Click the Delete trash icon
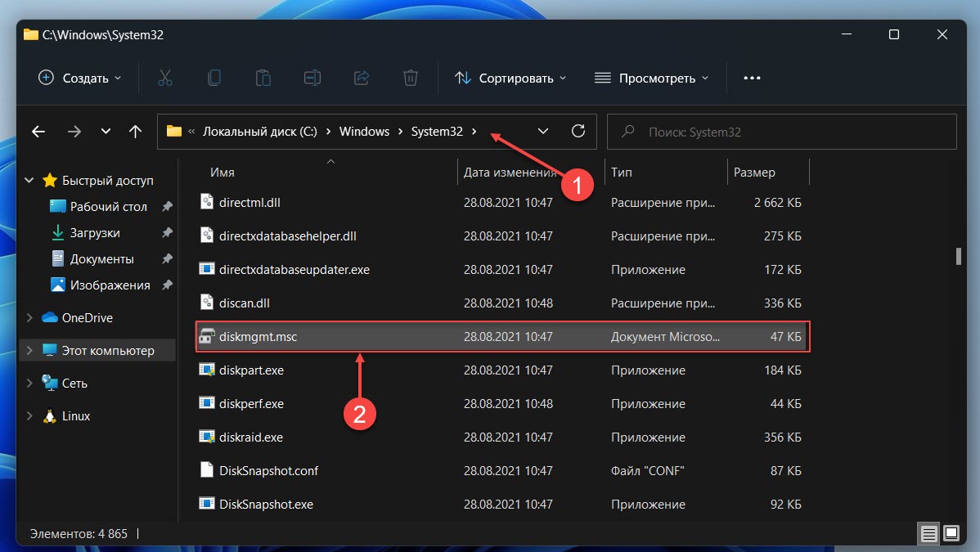Viewport: 980px width, 552px height. (411, 79)
